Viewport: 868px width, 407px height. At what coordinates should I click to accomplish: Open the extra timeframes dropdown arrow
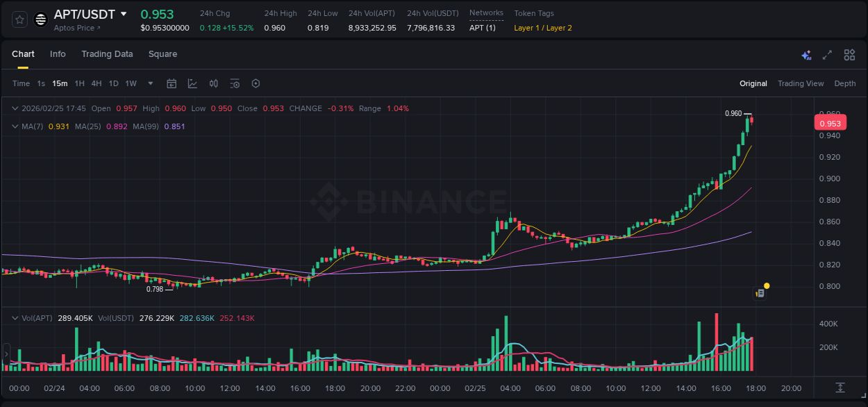coord(150,83)
